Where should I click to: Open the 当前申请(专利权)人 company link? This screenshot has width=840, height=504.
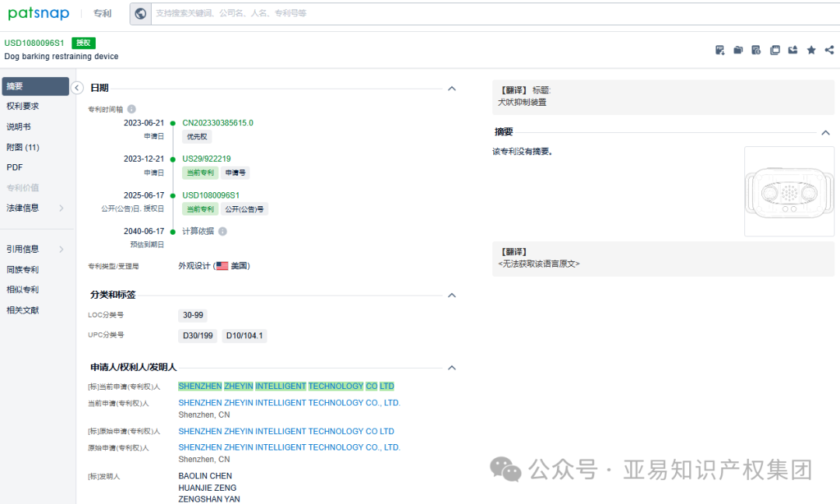click(x=289, y=403)
